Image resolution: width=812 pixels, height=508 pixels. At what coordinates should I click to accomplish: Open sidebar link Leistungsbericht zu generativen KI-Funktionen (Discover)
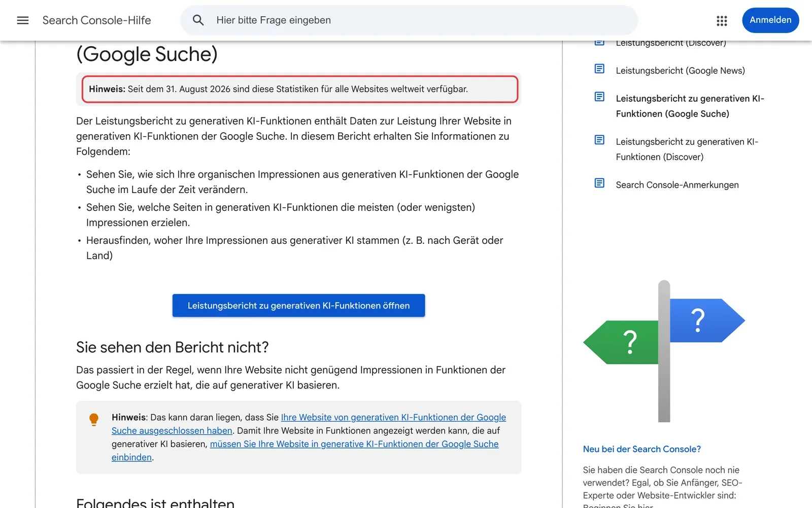(687, 149)
